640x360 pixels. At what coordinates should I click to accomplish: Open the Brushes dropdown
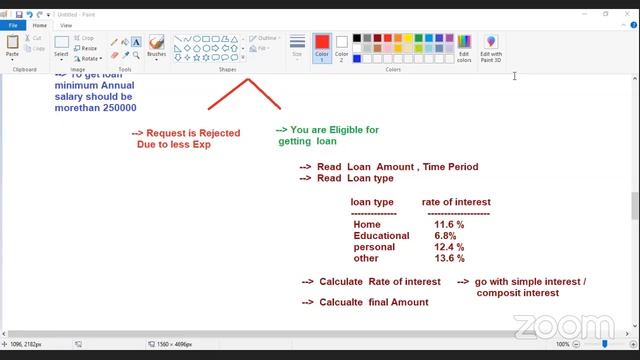tap(156, 60)
